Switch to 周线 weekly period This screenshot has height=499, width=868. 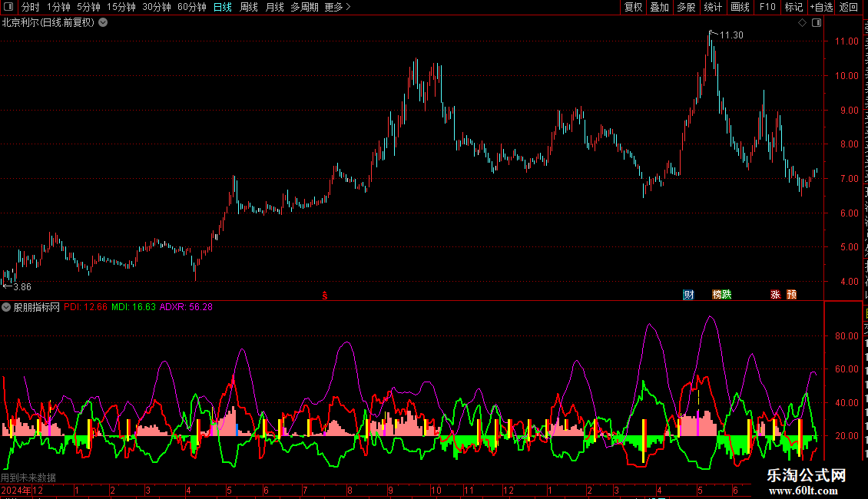click(249, 7)
